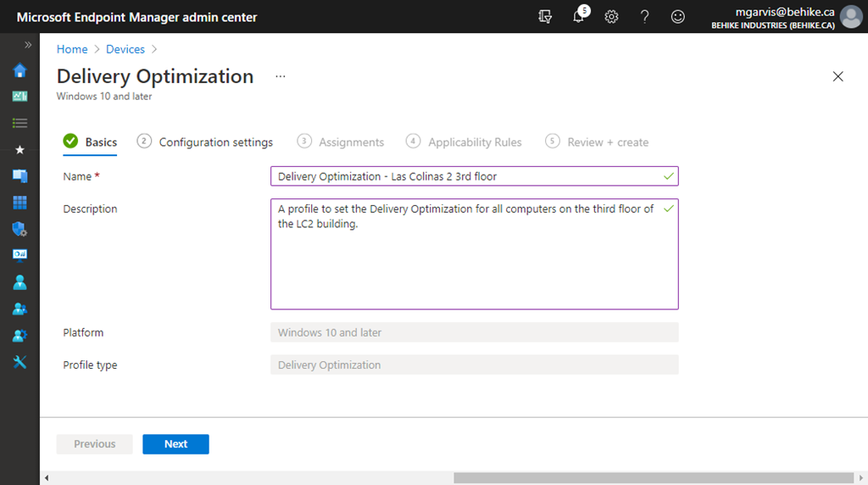Expand the left sidebar navigation
Viewport: 868px width, 485px height.
[x=28, y=45]
